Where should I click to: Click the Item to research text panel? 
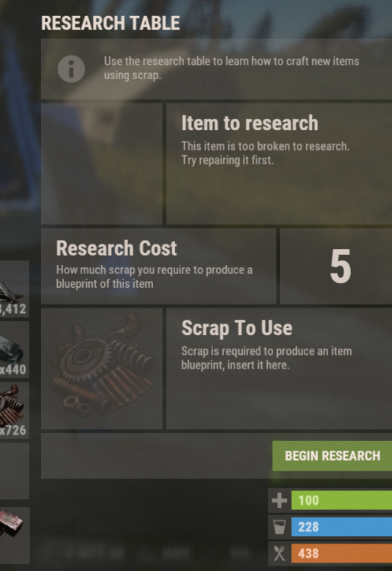[x=279, y=164]
